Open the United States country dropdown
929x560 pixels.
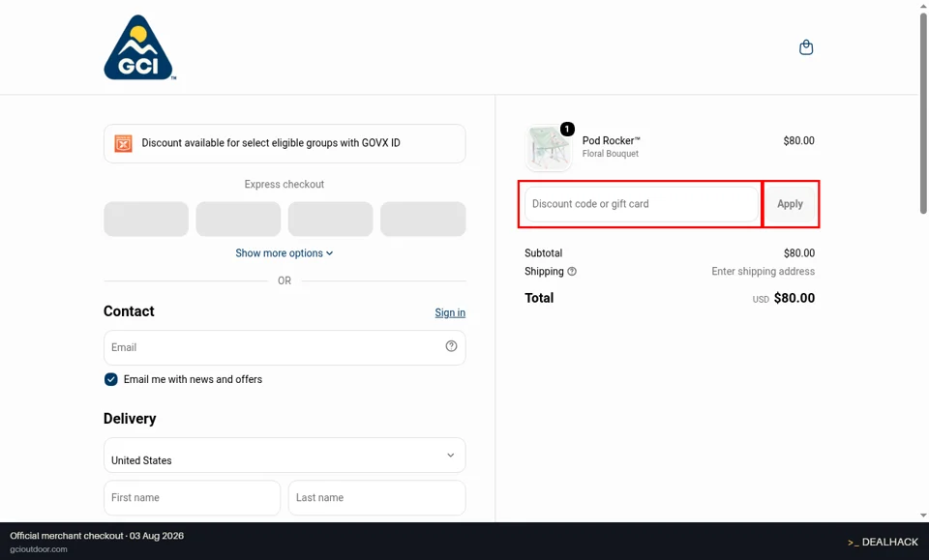(285, 456)
